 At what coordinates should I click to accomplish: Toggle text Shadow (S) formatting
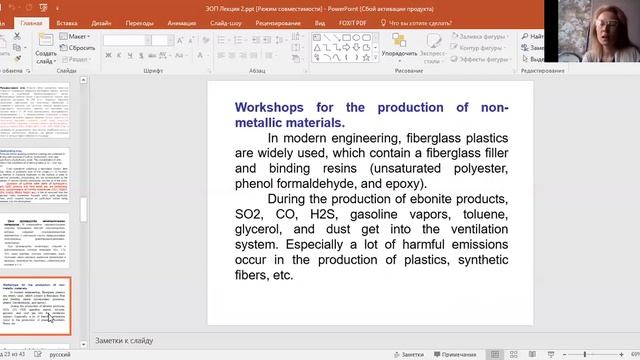pos(141,55)
